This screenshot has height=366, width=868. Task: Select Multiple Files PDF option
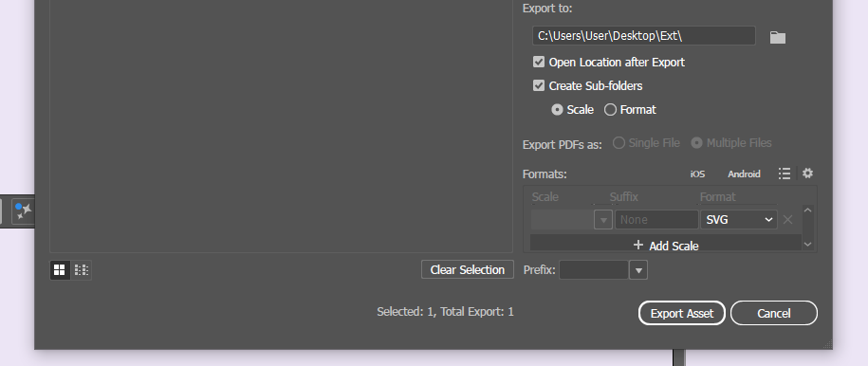click(x=697, y=143)
